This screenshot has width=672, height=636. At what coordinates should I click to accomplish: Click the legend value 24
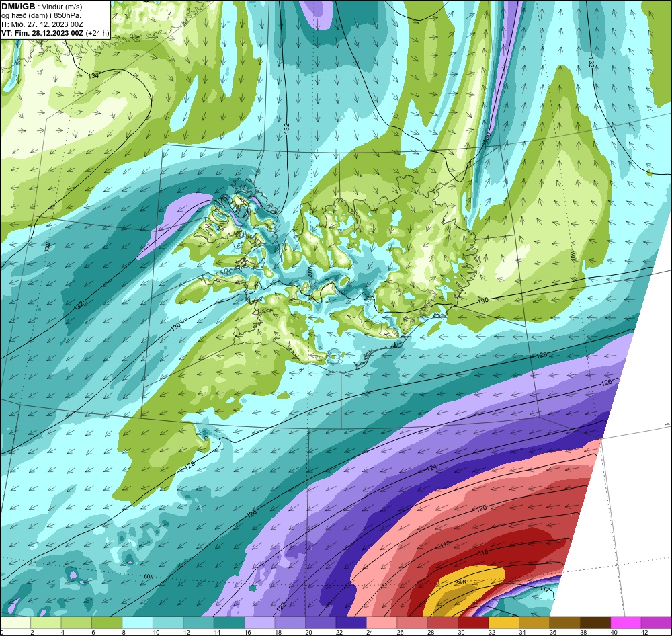(368, 632)
